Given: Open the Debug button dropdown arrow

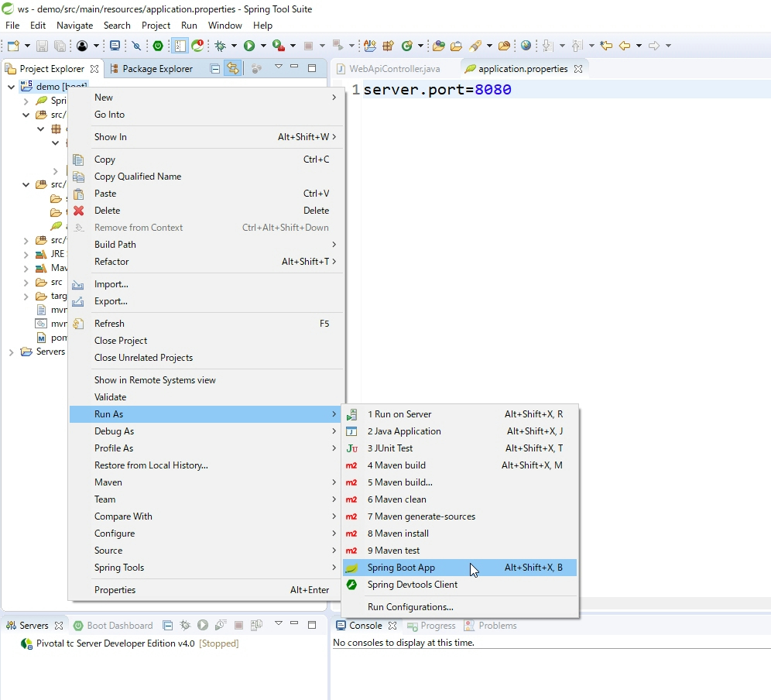Looking at the screenshot, I should pyautogui.click(x=234, y=46).
